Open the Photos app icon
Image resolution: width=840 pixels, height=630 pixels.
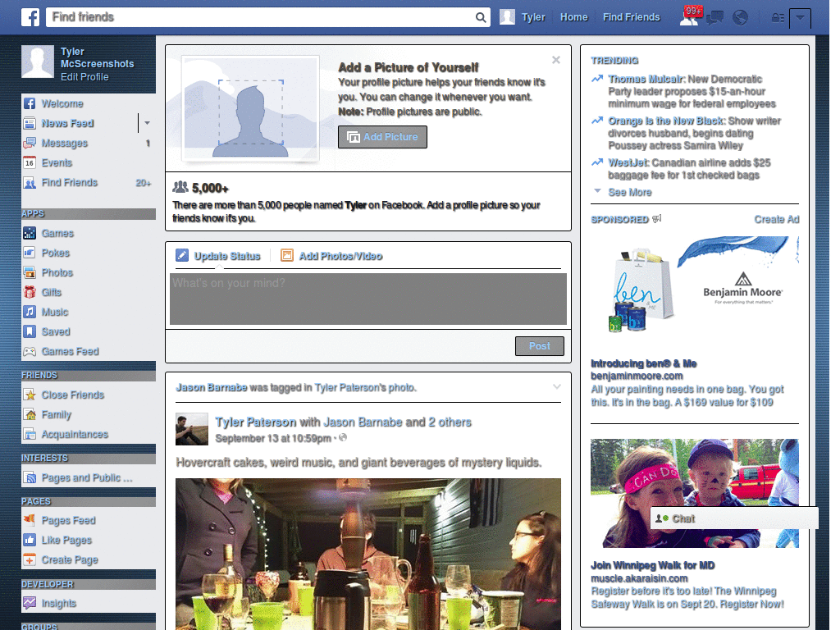30,272
